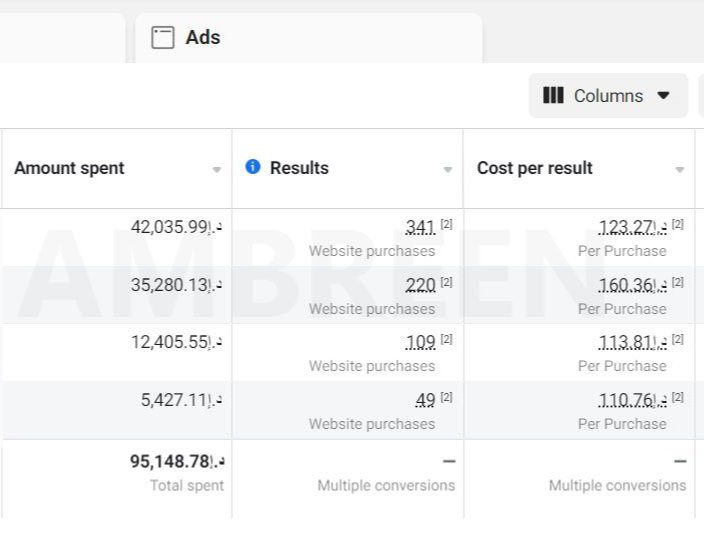Open the Results column sort arrow
704x545 pixels.
448,170
